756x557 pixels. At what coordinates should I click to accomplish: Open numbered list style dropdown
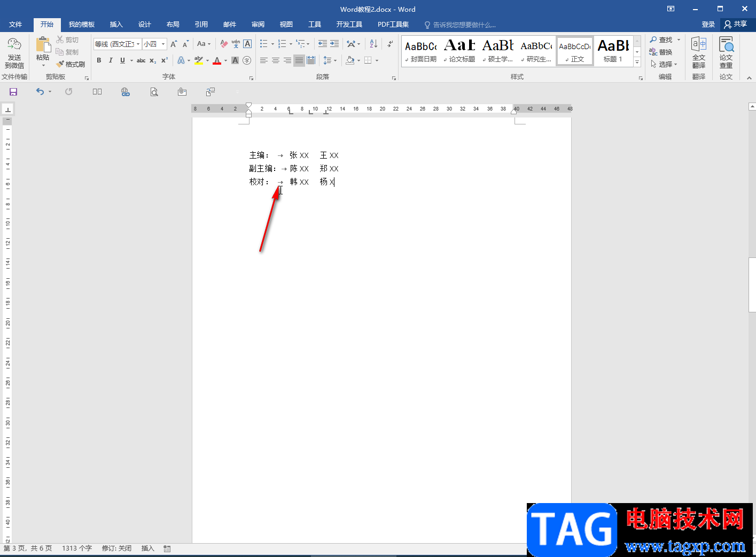291,44
